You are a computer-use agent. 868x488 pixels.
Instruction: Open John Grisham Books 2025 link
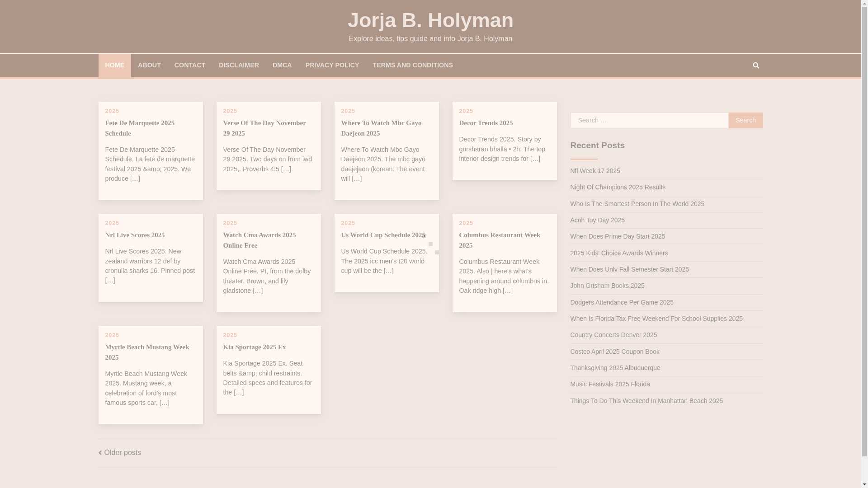point(607,286)
